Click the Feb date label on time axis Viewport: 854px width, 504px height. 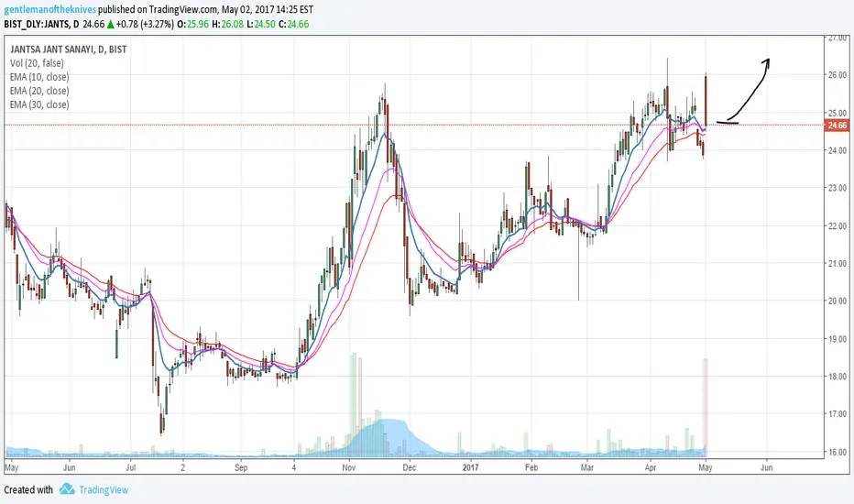(531, 467)
